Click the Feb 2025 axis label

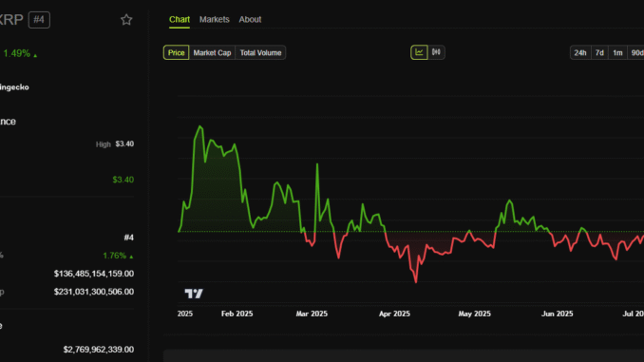point(237,314)
